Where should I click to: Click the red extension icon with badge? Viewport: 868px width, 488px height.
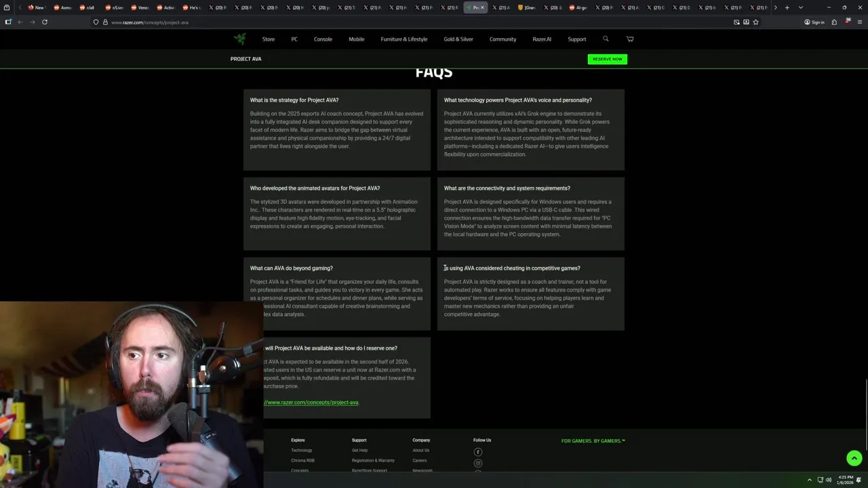click(846, 22)
